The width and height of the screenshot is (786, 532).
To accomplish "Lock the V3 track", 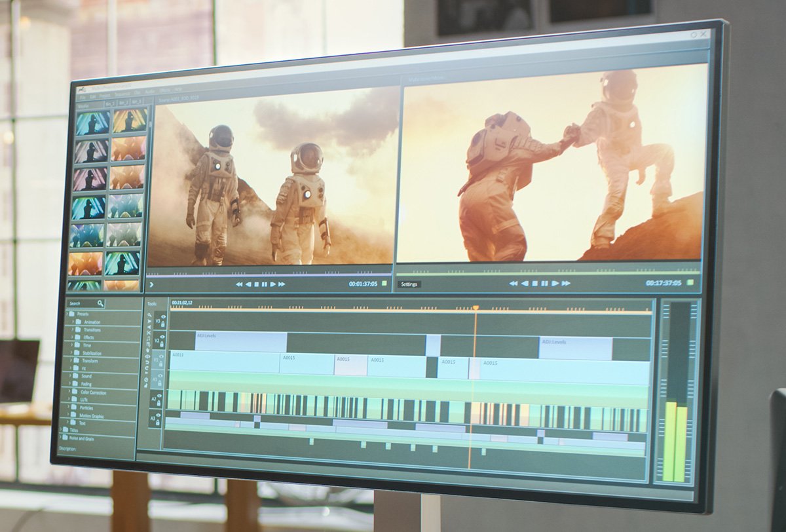I will click(x=163, y=325).
